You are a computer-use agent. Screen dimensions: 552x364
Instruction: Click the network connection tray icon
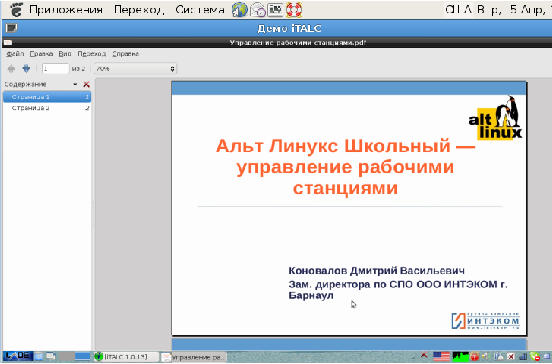(x=523, y=357)
